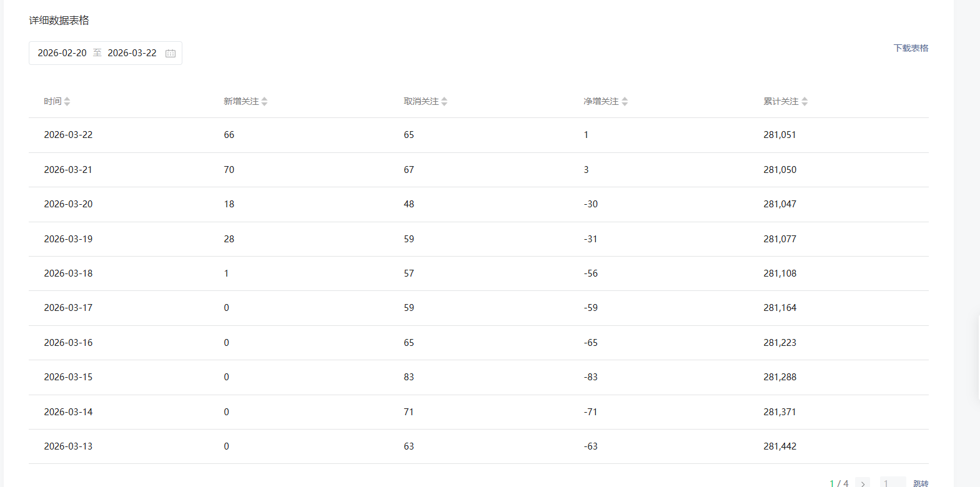Edit the start date 2026-02-20
980x487 pixels.
[62, 53]
